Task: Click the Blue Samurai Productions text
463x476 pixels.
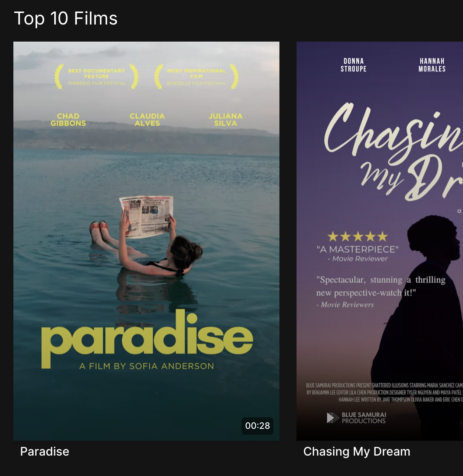Action: click(x=364, y=418)
